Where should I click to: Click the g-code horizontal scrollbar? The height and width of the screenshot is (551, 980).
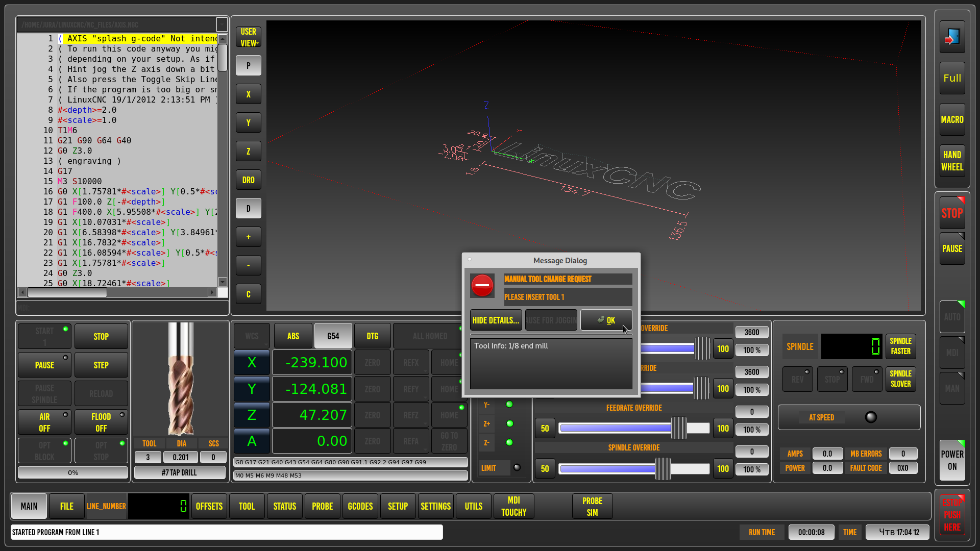(117, 292)
